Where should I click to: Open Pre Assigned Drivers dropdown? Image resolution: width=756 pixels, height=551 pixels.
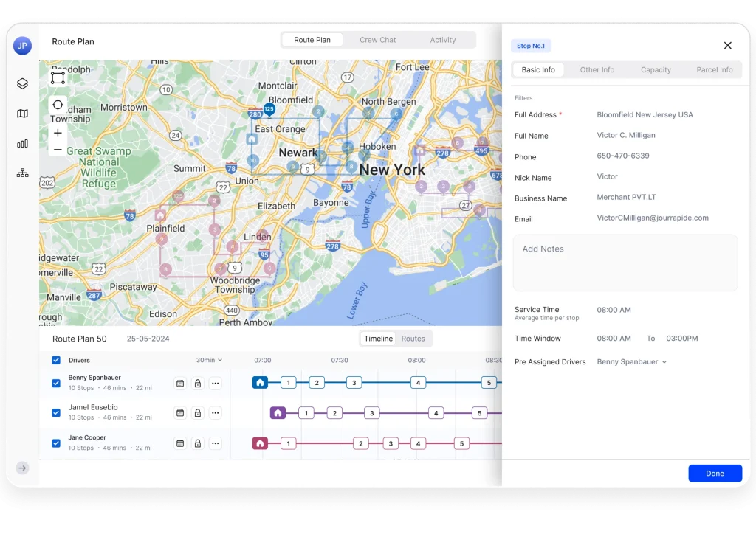(632, 361)
